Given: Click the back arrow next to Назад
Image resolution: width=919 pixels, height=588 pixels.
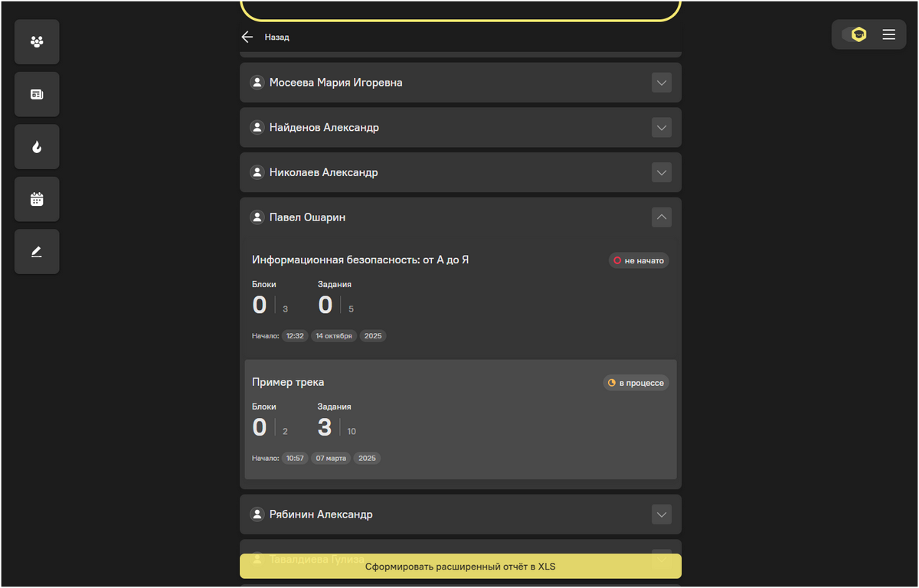Looking at the screenshot, I should pyautogui.click(x=247, y=36).
